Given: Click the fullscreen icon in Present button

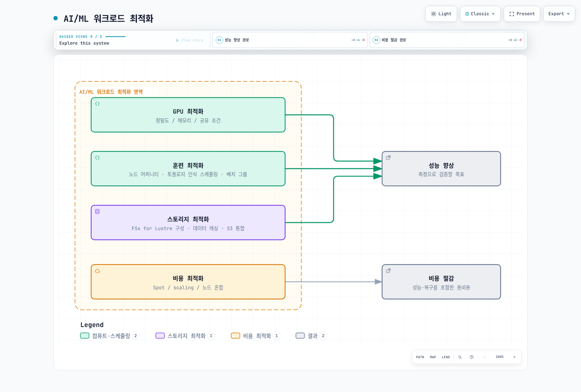Looking at the screenshot, I should (512, 14).
